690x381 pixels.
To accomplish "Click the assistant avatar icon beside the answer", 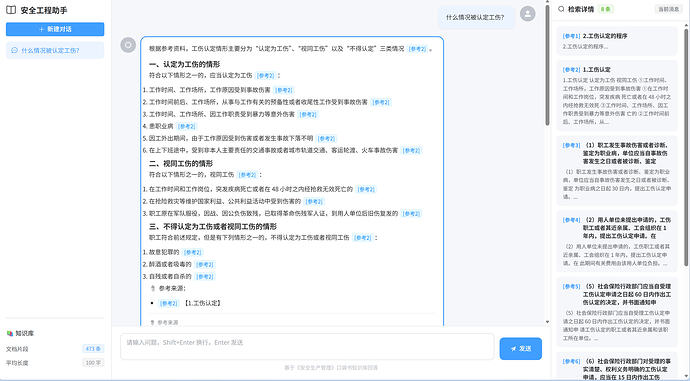I will pos(128,44).
